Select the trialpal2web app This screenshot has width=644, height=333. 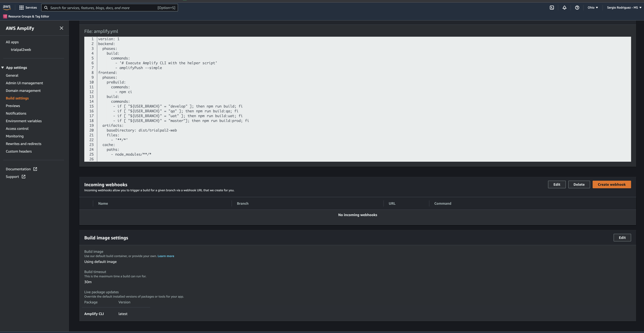pyautogui.click(x=21, y=49)
